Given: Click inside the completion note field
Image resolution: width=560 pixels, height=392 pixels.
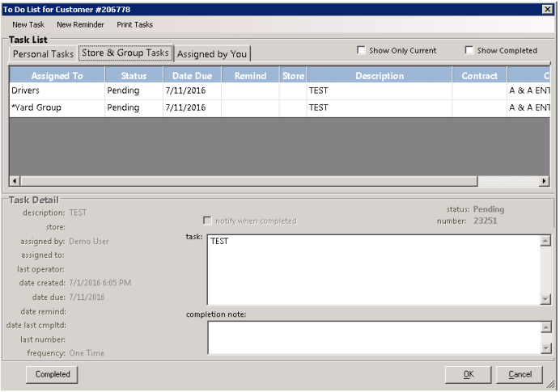Looking at the screenshot, I should click(372, 337).
